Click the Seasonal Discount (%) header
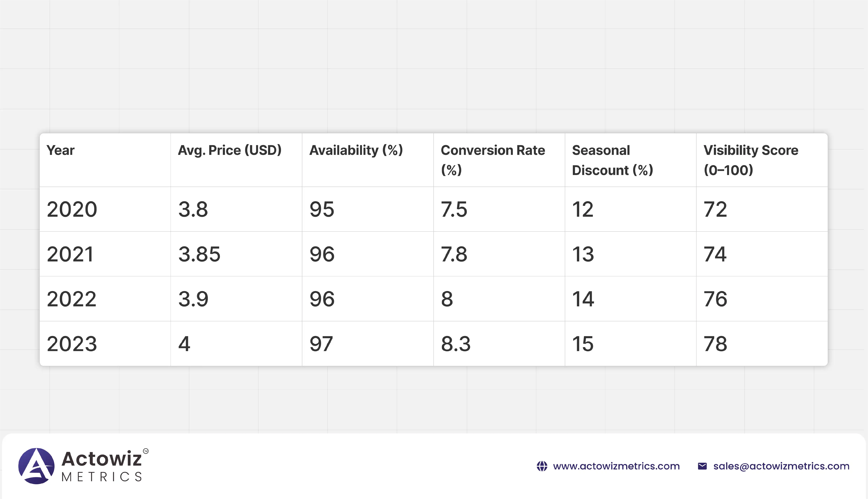Screen dimensions: 868x499 point(613,160)
